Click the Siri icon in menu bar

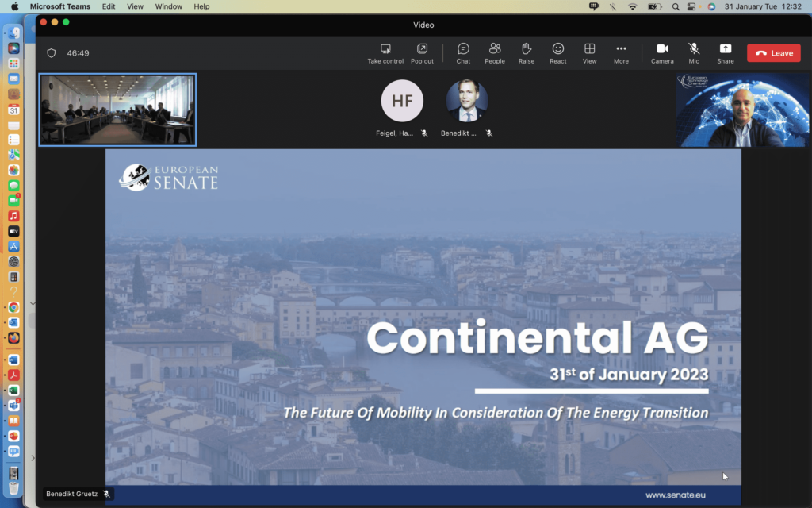point(711,6)
